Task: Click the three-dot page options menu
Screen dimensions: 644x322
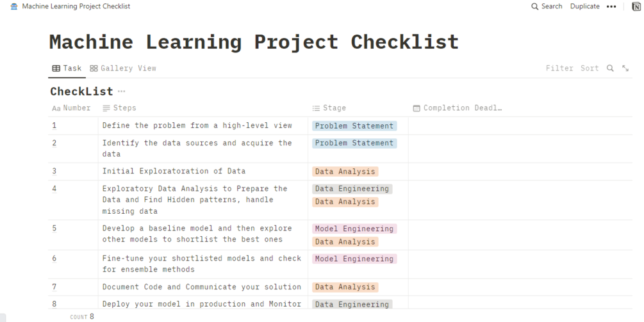Action: (611, 6)
